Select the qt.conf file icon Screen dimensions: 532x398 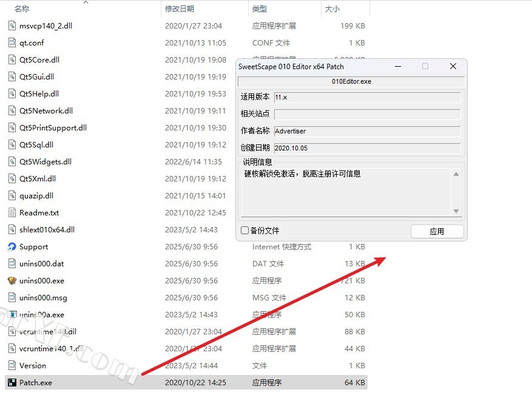[x=12, y=42]
